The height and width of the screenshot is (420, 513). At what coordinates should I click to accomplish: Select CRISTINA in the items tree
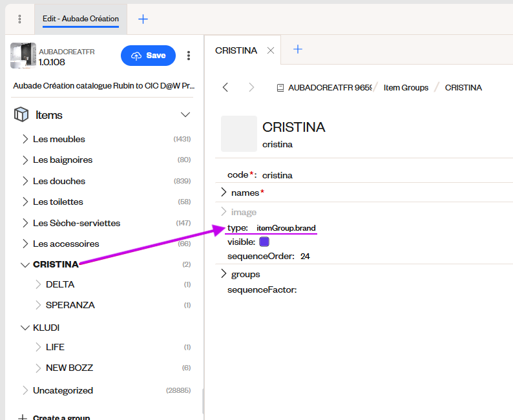click(x=56, y=264)
